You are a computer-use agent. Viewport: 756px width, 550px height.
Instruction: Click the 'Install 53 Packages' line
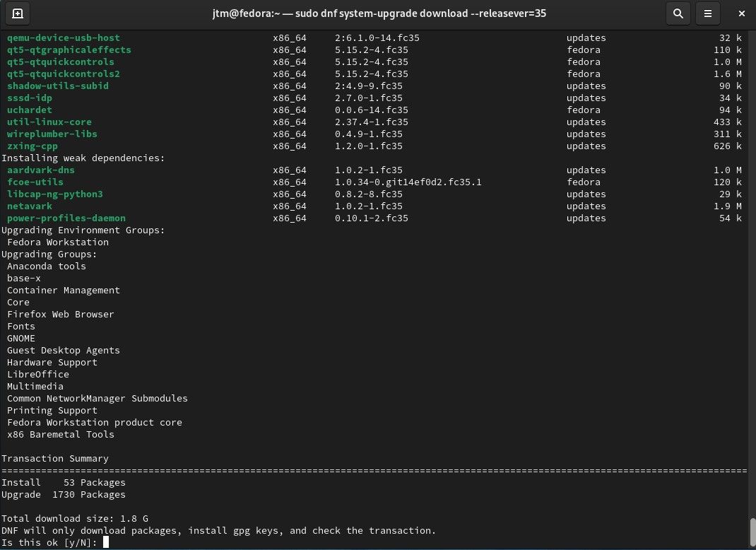[x=63, y=483]
